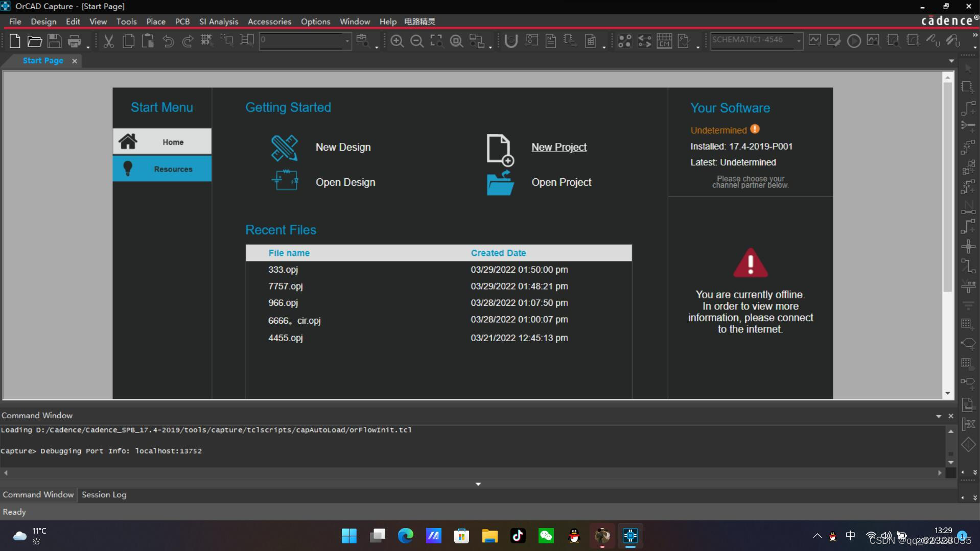980x551 pixels.
Task: Expand the SCHEMATIC1-4546 simulation profile dropdown
Action: [x=798, y=40]
